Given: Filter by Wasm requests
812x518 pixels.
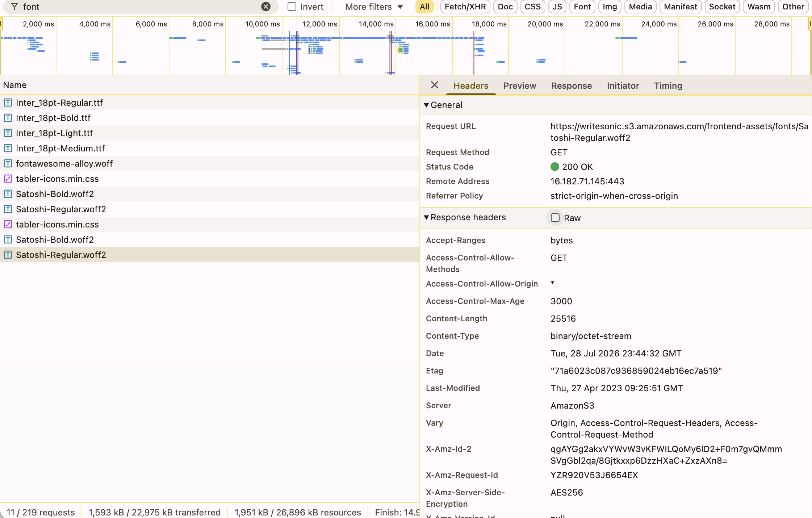Looking at the screenshot, I should 759,7.
